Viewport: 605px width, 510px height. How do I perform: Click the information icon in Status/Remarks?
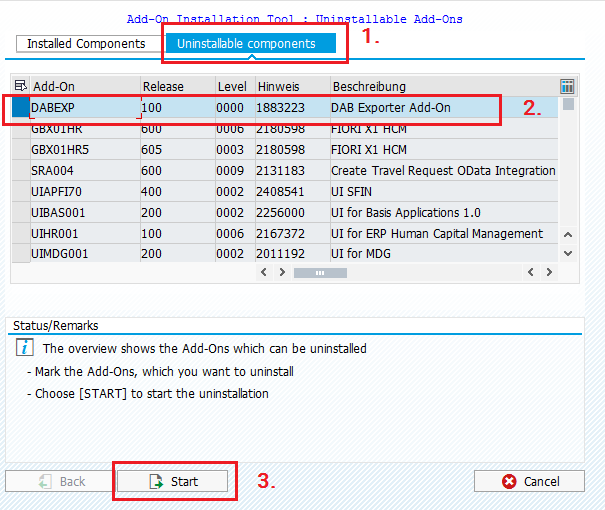[x=26, y=348]
